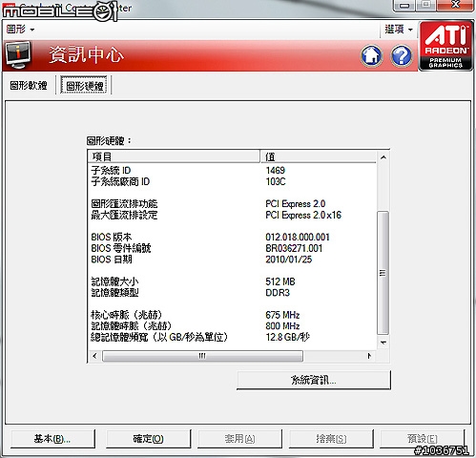Viewport: 476px width, 458px height.
Task: Switch to the 圖形軟體 tab
Action: [x=29, y=85]
